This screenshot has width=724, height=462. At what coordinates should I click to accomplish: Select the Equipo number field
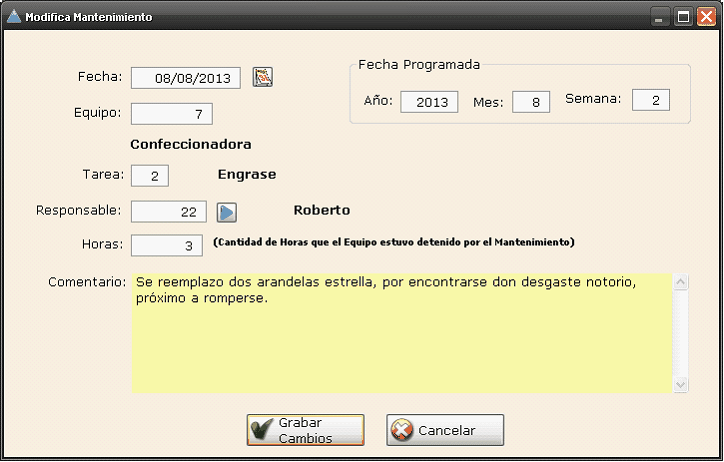point(172,114)
